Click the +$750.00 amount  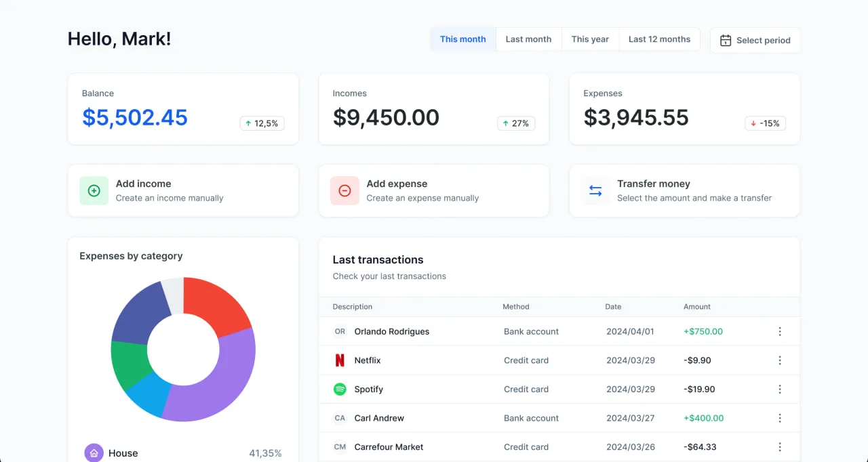[703, 332]
